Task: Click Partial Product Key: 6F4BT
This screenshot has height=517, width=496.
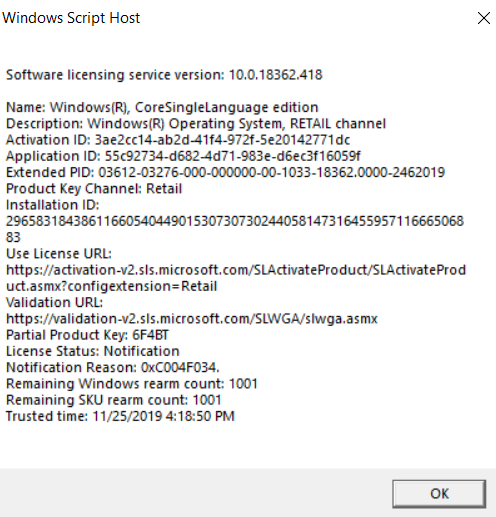Action: 88,335
